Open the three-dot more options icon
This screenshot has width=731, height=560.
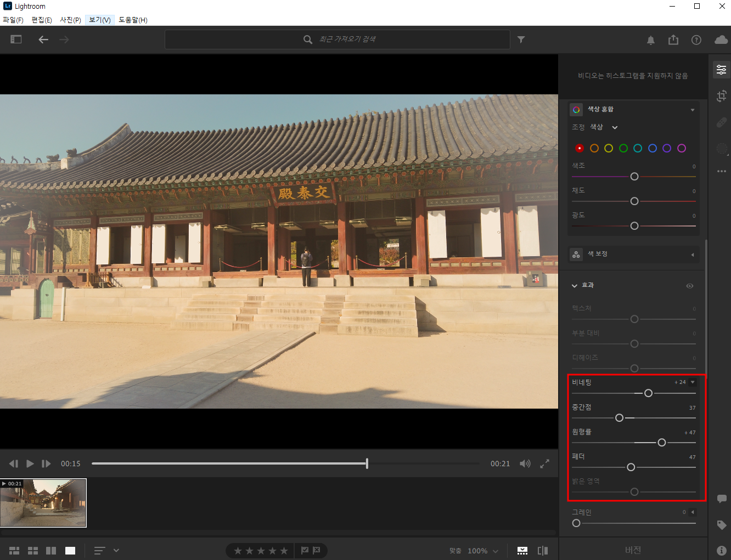[x=722, y=171]
